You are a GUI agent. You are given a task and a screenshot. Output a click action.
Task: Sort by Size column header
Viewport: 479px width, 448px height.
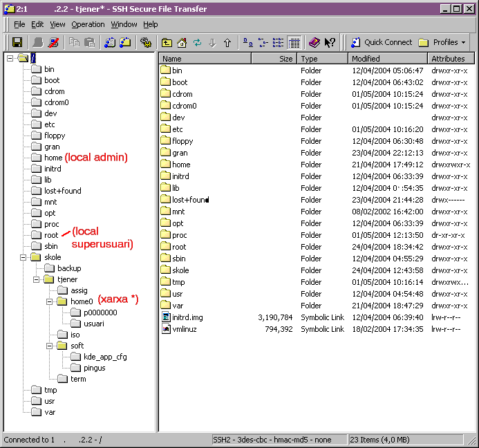coord(274,59)
